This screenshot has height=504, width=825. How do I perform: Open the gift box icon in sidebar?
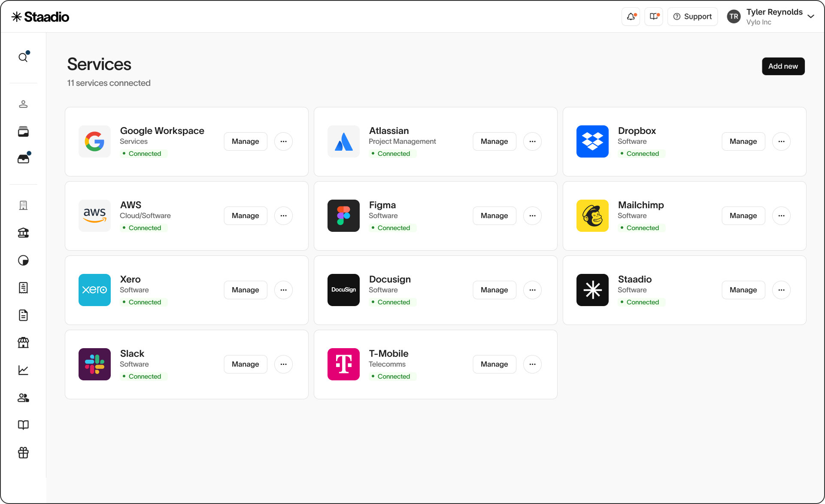23,452
